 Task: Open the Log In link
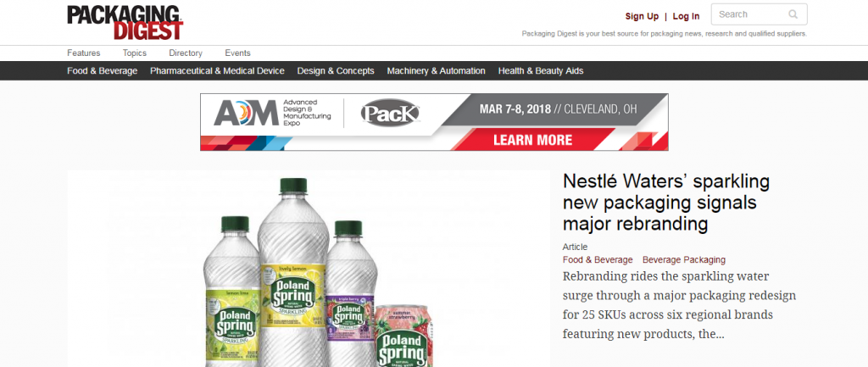point(686,16)
